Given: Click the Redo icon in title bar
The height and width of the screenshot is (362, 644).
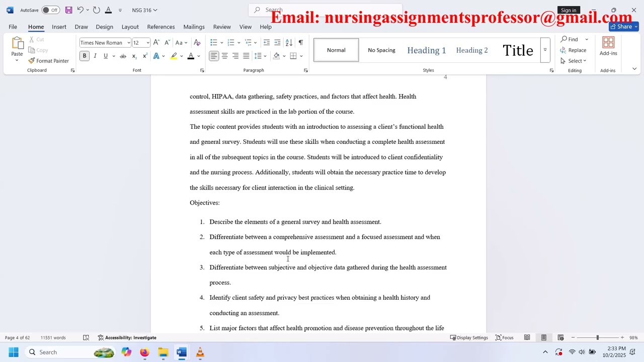Looking at the screenshot, I should [97, 10].
